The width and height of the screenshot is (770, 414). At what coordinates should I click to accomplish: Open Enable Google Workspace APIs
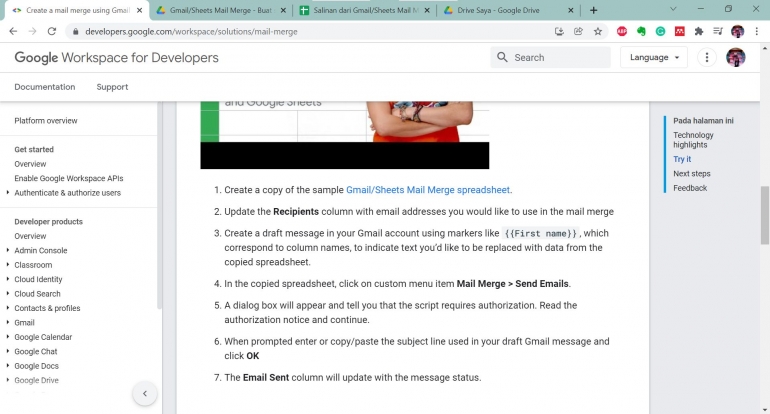point(69,178)
